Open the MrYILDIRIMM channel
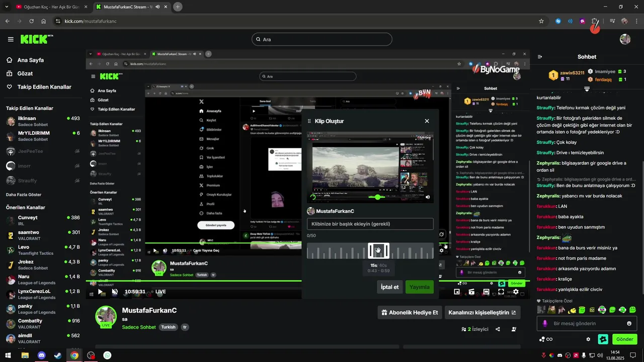644x362 pixels. tap(43, 136)
